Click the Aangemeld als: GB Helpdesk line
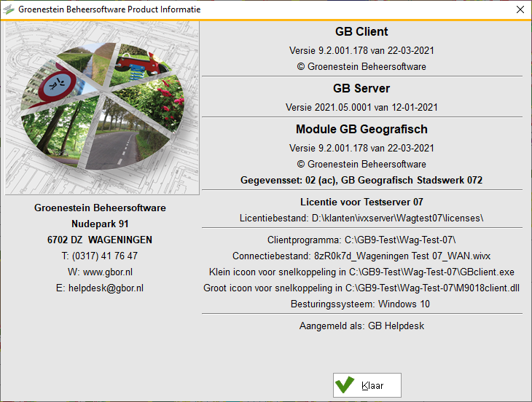This screenshot has width=532, height=402. point(361,326)
